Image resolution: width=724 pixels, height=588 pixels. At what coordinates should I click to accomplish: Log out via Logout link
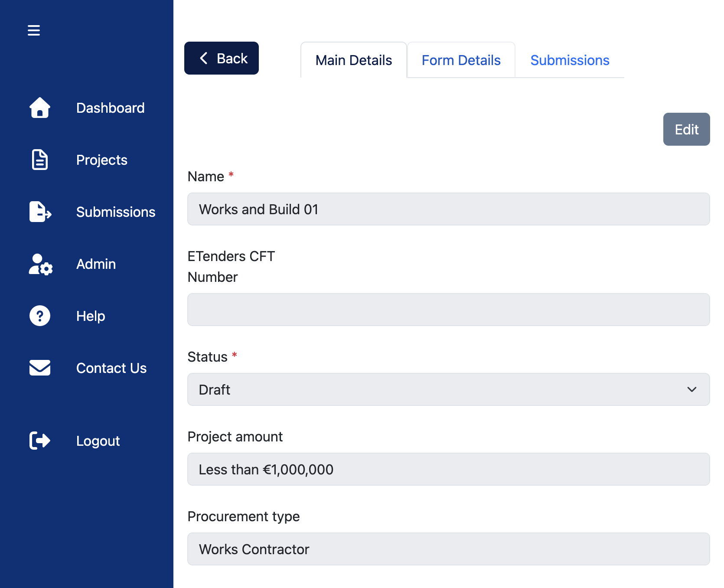tap(98, 441)
